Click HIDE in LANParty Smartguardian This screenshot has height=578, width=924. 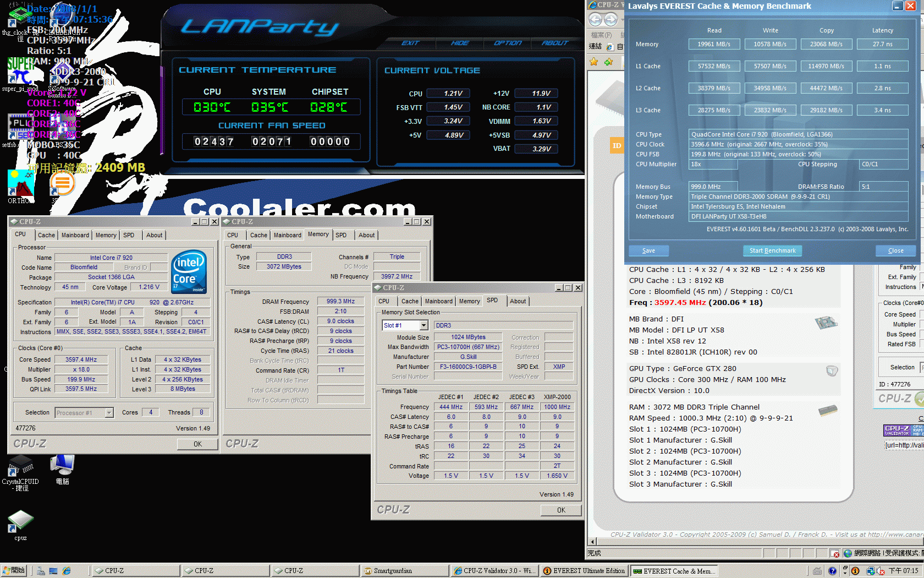[x=460, y=43]
